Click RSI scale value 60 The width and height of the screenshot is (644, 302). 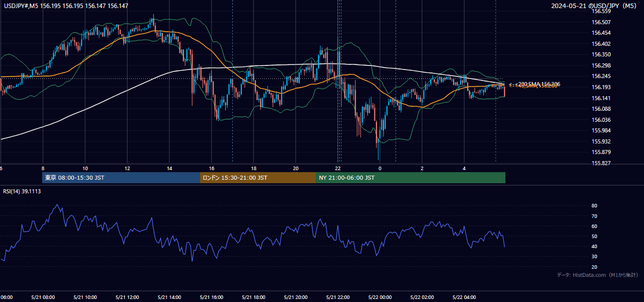595,226
